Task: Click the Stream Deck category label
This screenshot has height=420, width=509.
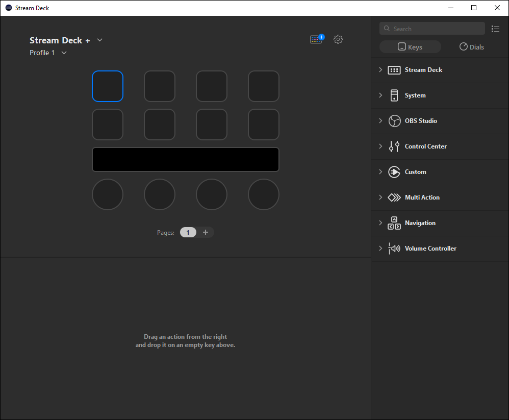Action: (x=423, y=70)
